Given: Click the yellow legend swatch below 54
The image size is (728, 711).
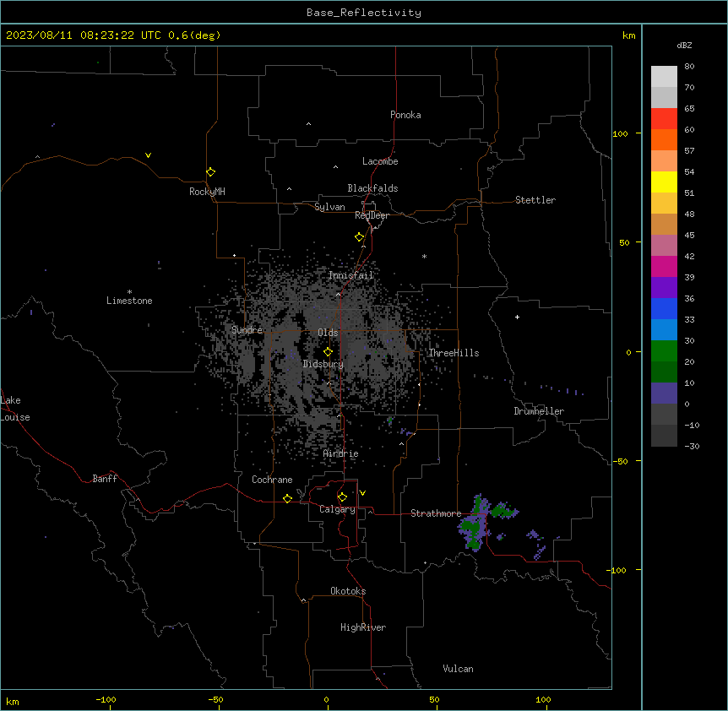Looking at the screenshot, I should tap(664, 182).
